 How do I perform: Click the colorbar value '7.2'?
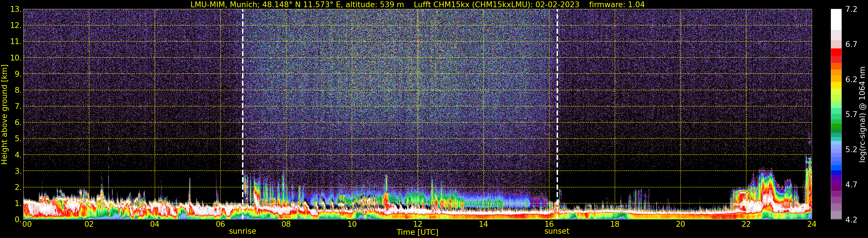click(x=851, y=9)
